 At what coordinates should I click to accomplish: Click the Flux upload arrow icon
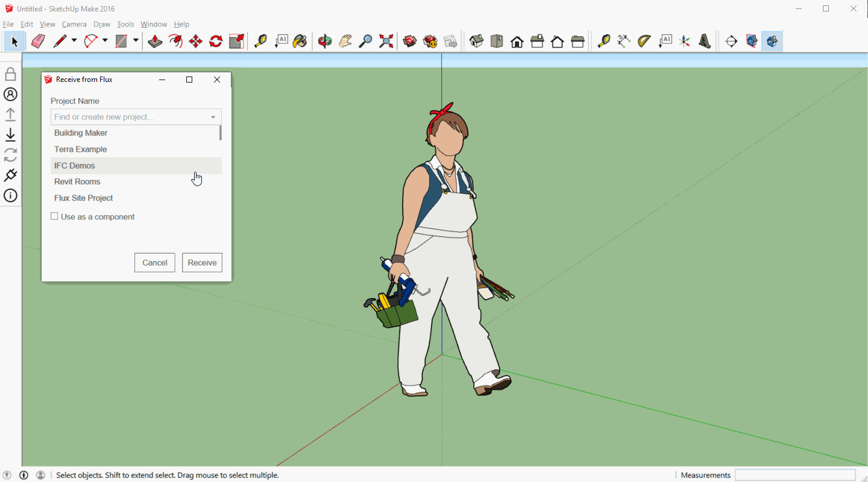(x=10, y=114)
